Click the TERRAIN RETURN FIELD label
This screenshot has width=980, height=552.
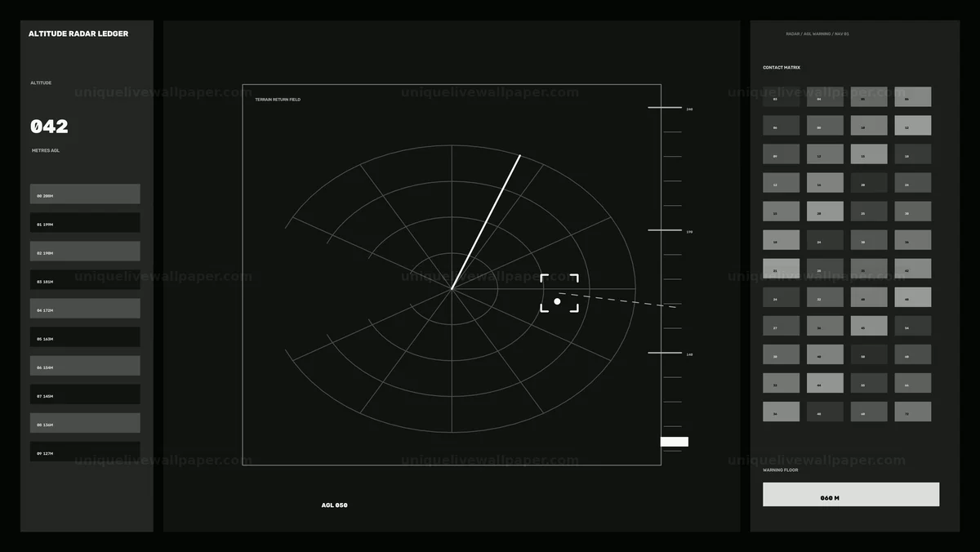pos(278,100)
